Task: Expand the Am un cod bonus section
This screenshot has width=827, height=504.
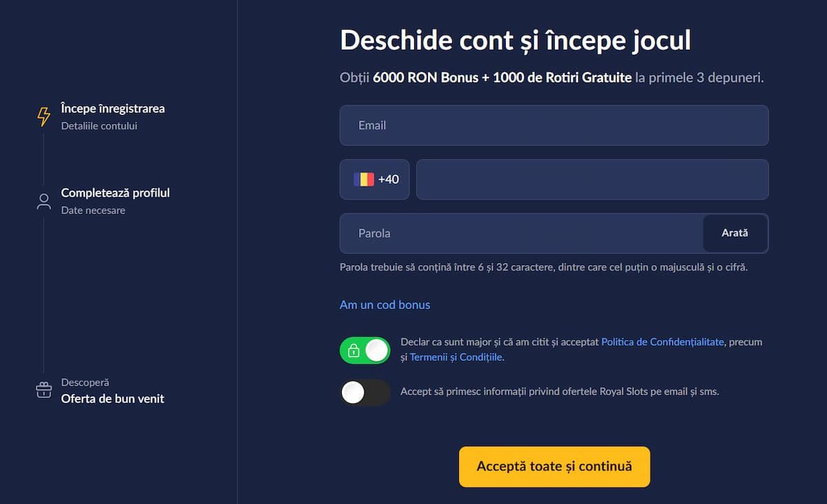Action: [x=385, y=305]
